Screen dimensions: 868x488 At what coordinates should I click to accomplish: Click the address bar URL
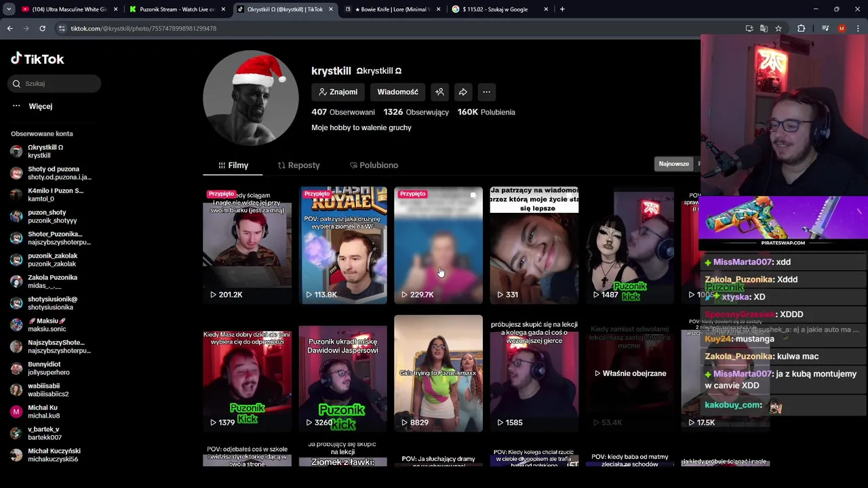click(x=144, y=28)
